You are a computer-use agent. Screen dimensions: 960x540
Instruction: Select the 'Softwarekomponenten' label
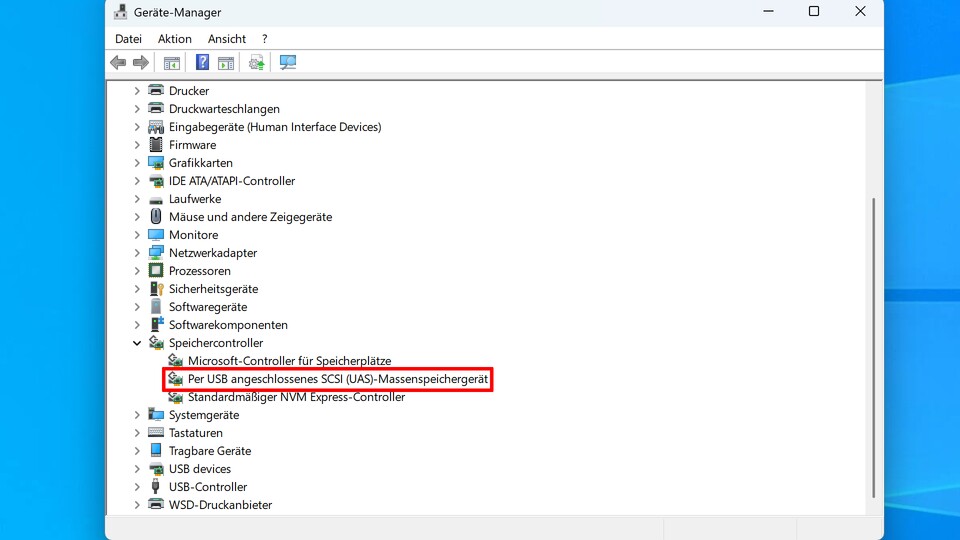click(228, 324)
